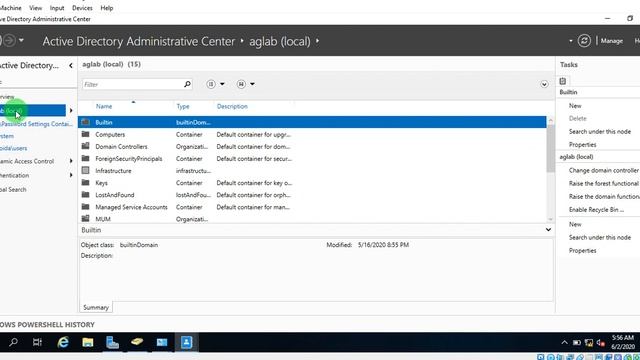Click the refresh icon in header
This screenshot has height=360, width=640.
coord(584,41)
